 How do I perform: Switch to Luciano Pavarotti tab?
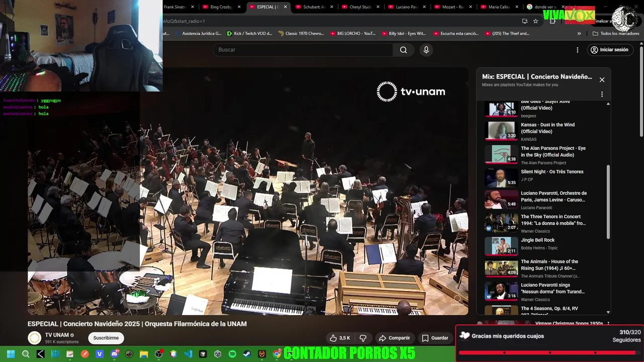pyautogui.click(x=407, y=7)
